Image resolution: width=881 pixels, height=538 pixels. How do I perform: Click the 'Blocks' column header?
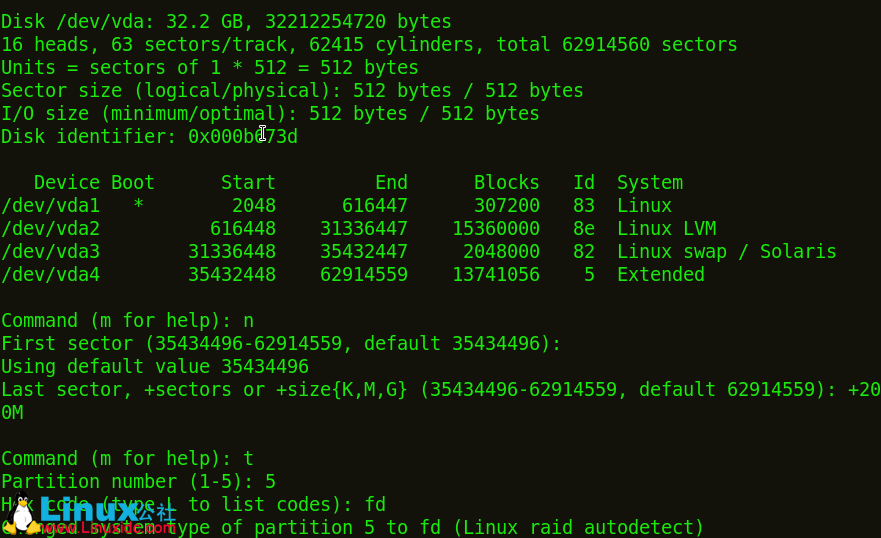507,183
